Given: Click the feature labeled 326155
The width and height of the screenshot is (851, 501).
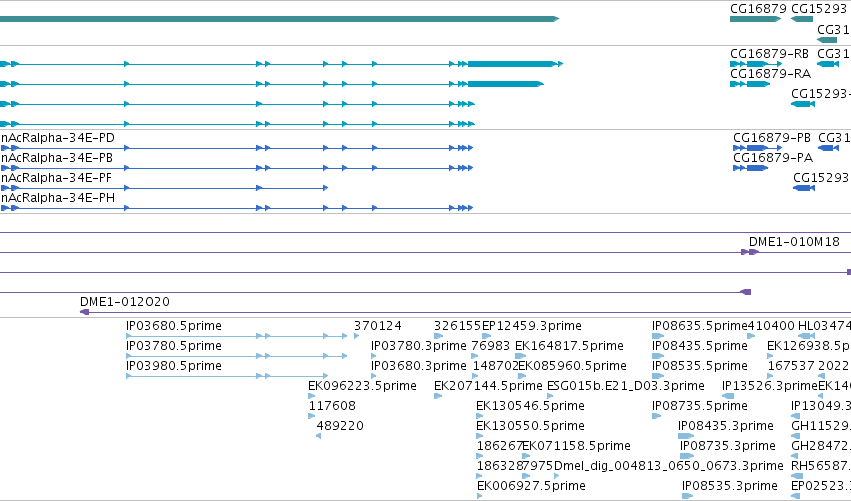Looking at the screenshot, I should [x=439, y=336].
